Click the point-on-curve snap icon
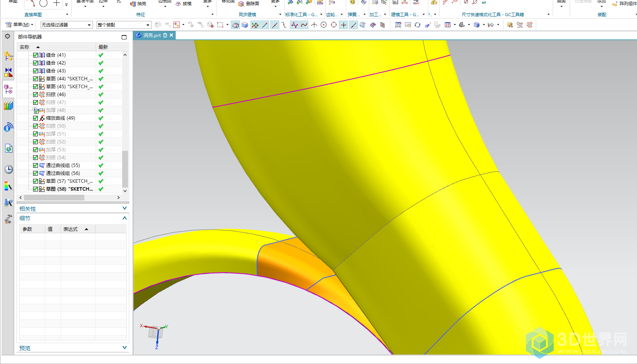 [353, 25]
